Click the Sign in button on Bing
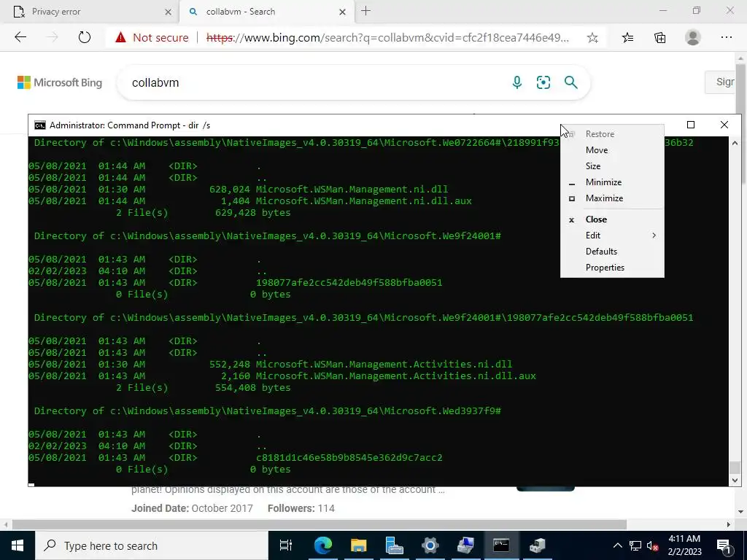 (720, 82)
